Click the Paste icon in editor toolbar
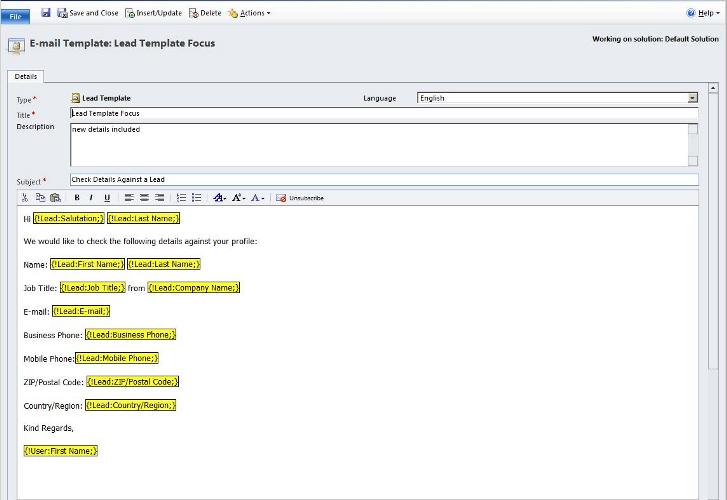This screenshot has width=727, height=500. pos(55,198)
